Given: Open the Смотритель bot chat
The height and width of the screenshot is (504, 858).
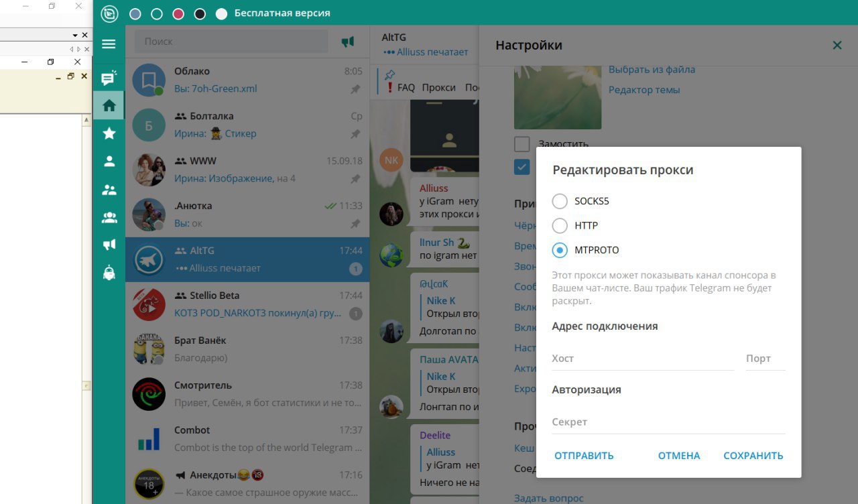Looking at the screenshot, I should 247,394.
